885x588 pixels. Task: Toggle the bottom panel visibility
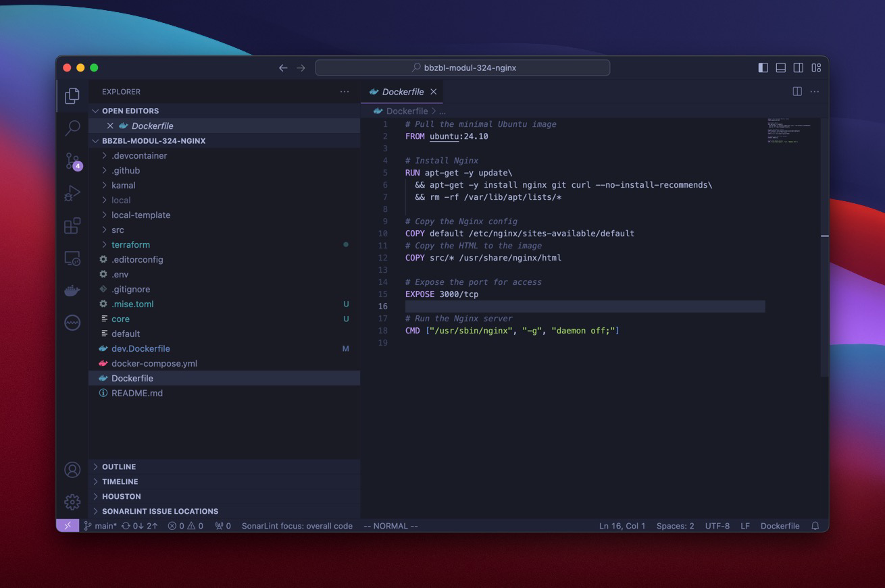tap(780, 68)
